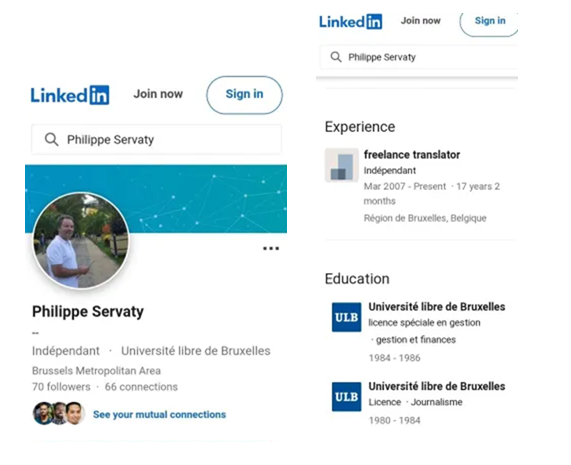Click the large Sign in button on the left
Viewport: 571px width, 465px height.
tap(244, 95)
